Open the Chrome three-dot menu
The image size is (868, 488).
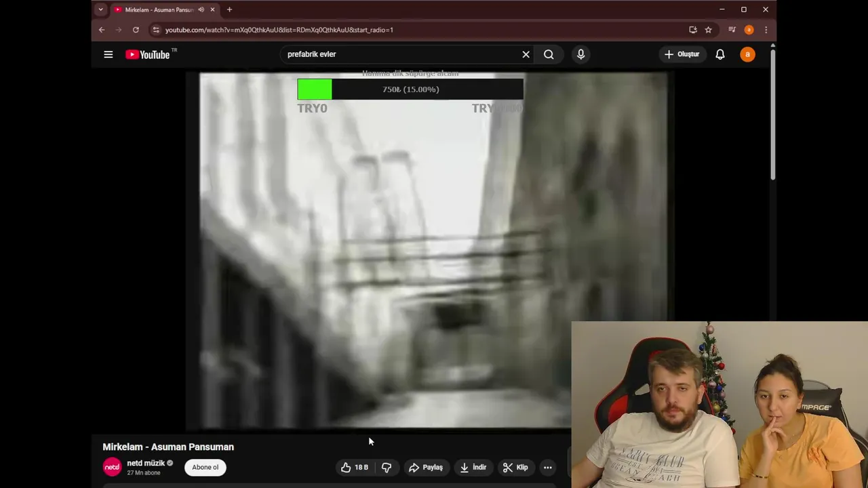click(766, 30)
